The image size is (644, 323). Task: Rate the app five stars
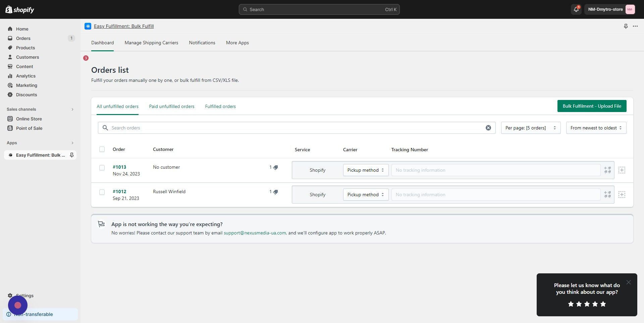[x=603, y=304]
